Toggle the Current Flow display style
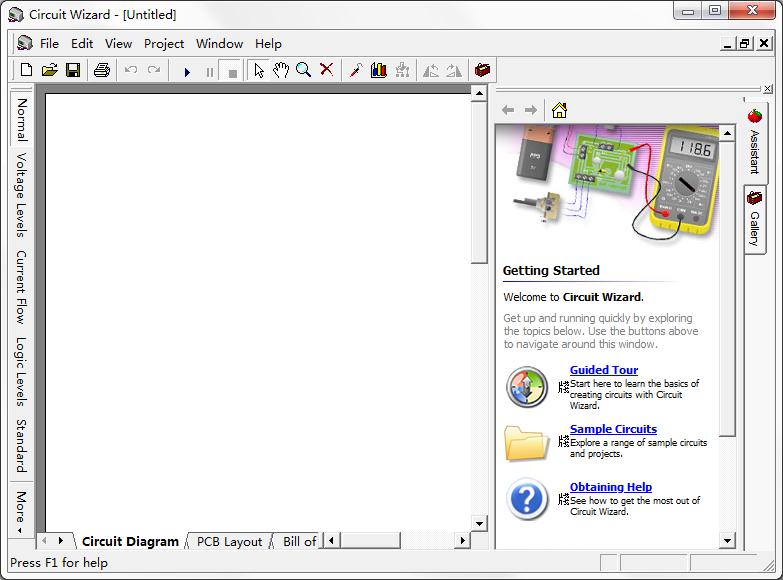 coord(20,287)
